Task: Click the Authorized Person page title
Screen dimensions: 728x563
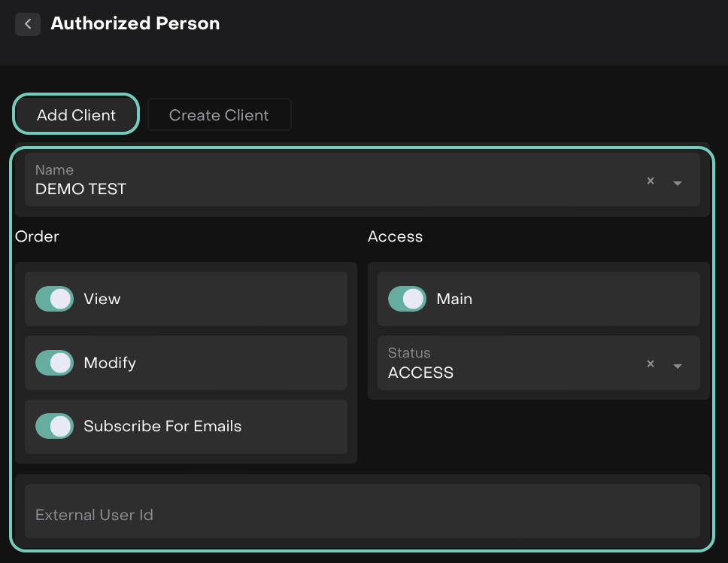Action: (x=135, y=23)
